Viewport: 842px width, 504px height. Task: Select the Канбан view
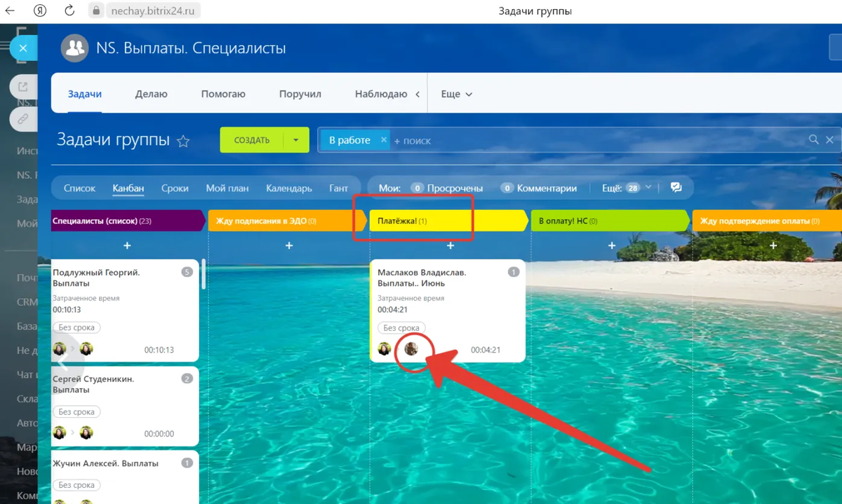(128, 188)
